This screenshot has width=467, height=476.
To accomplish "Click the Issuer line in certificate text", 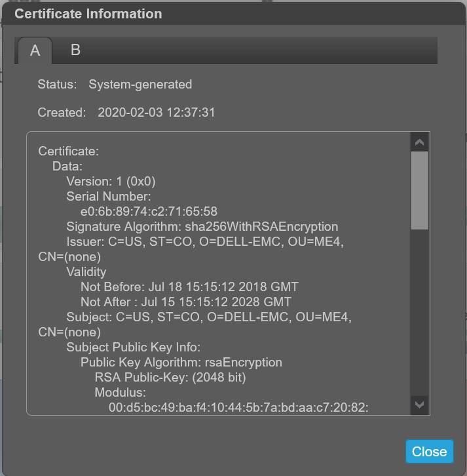I will click(205, 242).
